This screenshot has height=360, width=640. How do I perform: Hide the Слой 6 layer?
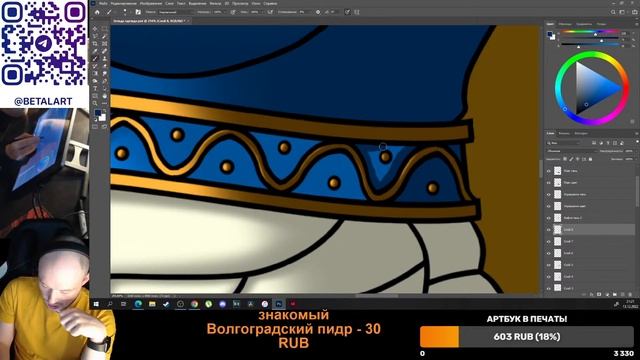point(549,253)
